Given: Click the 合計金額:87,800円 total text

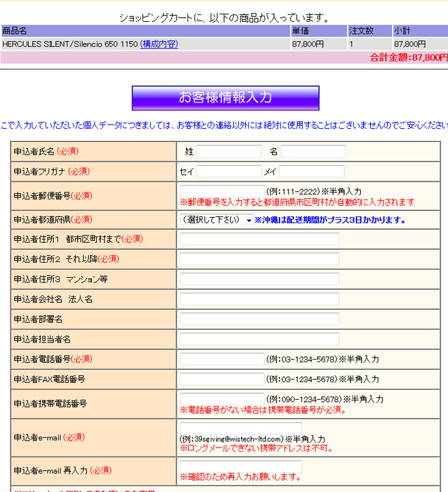Looking at the screenshot, I should [x=409, y=57].
